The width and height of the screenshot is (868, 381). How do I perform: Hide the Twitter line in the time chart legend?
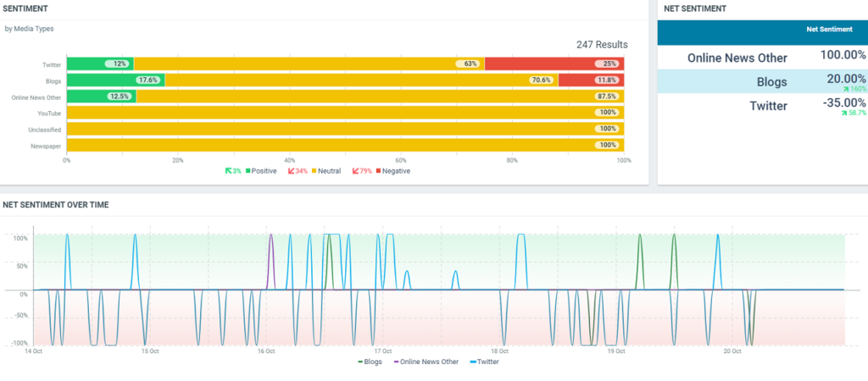(x=484, y=362)
